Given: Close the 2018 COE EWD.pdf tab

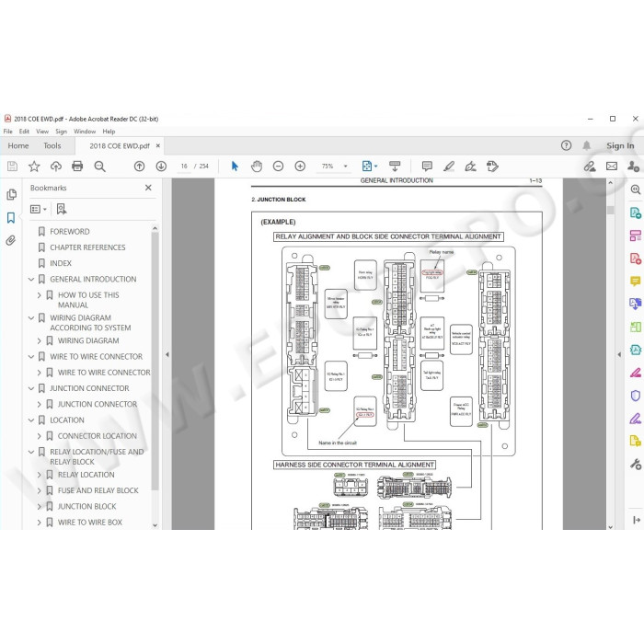Looking at the screenshot, I should point(157,145).
